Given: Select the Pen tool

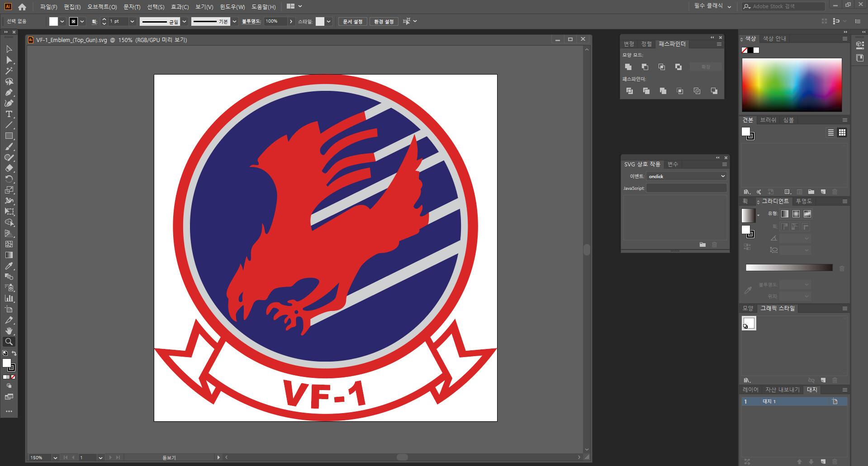Looking at the screenshot, I should coord(9,92).
